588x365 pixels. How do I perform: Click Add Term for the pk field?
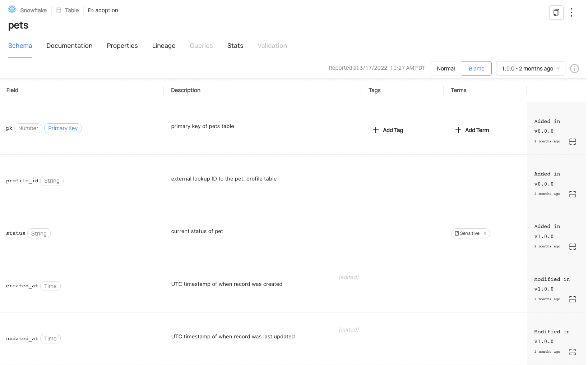coord(472,130)
